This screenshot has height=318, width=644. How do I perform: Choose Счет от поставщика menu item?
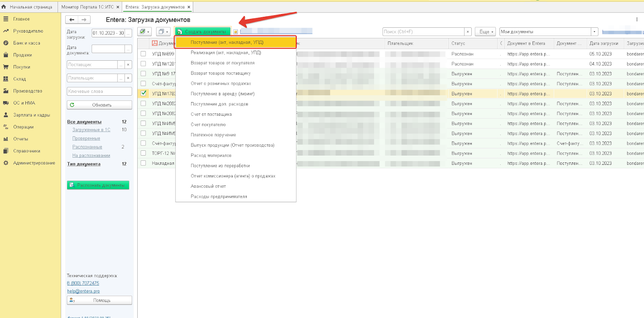click(236, 114)
